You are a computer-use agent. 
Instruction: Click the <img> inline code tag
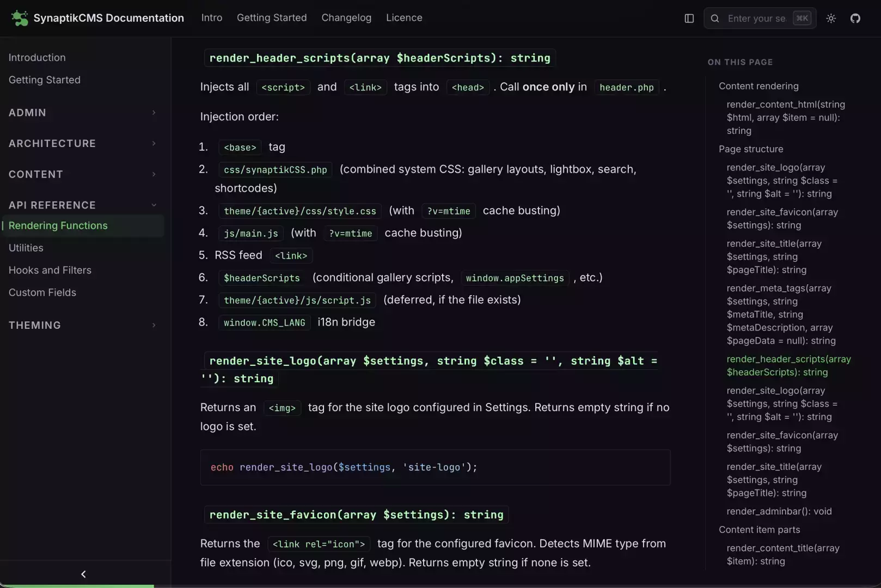click(x=282, y=408)
